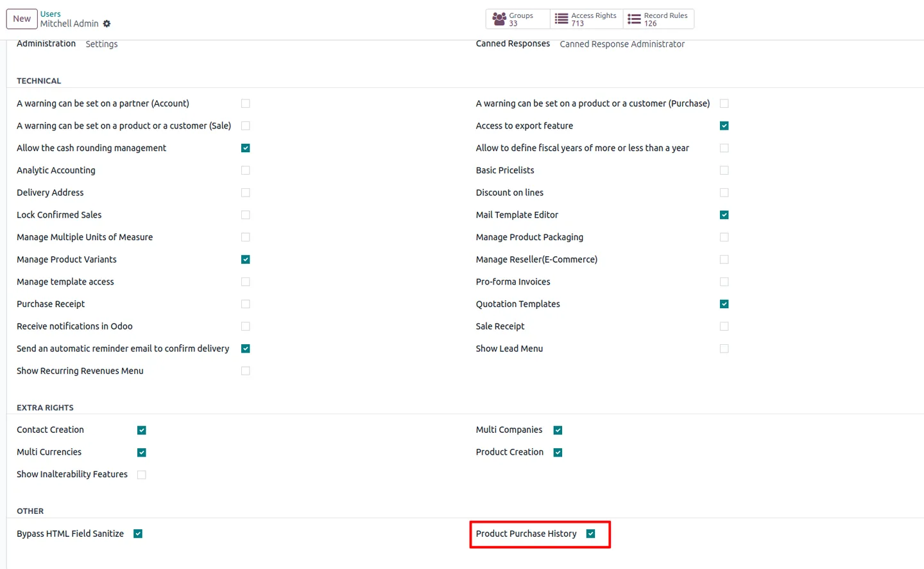Uncheck Contact Creation
The image size is (924, 569).
coord(142,430)
